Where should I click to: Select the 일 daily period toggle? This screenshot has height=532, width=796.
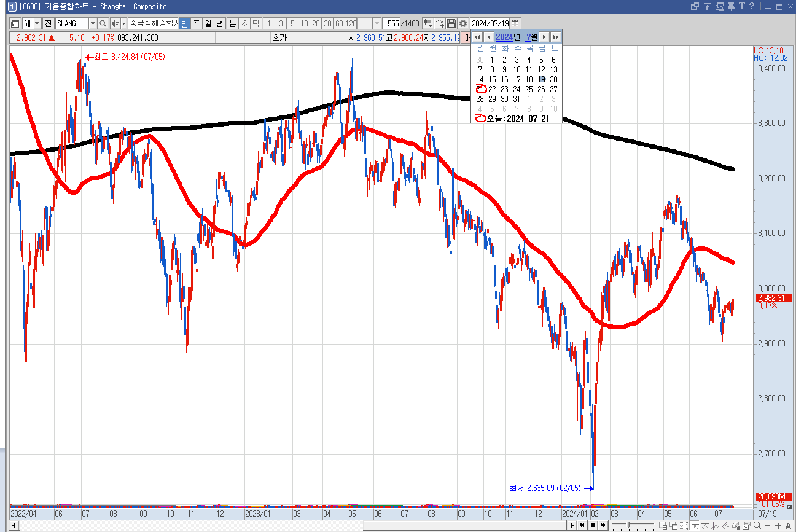(x=184, y=23)
